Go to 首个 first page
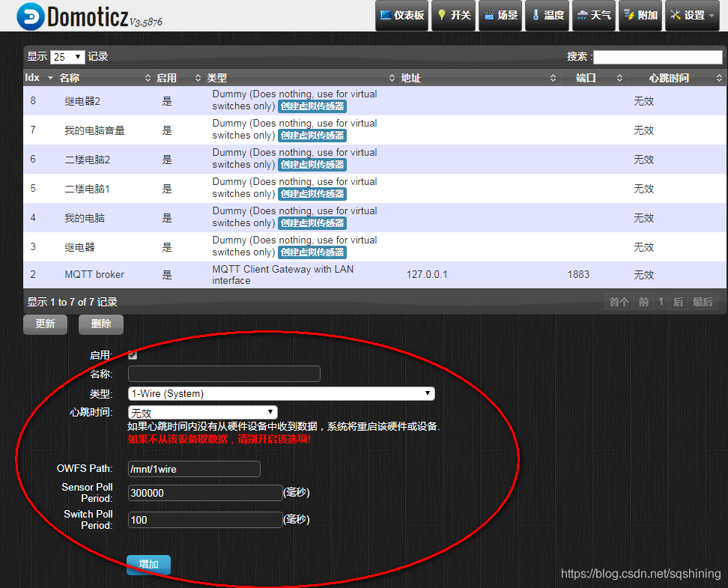This screenshot has height=588, width=728. (619, 303)
